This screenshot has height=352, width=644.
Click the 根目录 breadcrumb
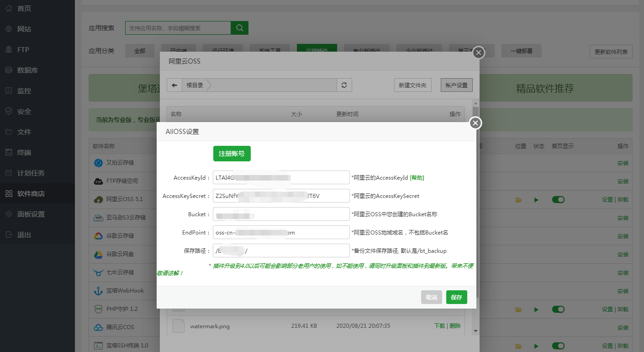(x=195, y=85)
